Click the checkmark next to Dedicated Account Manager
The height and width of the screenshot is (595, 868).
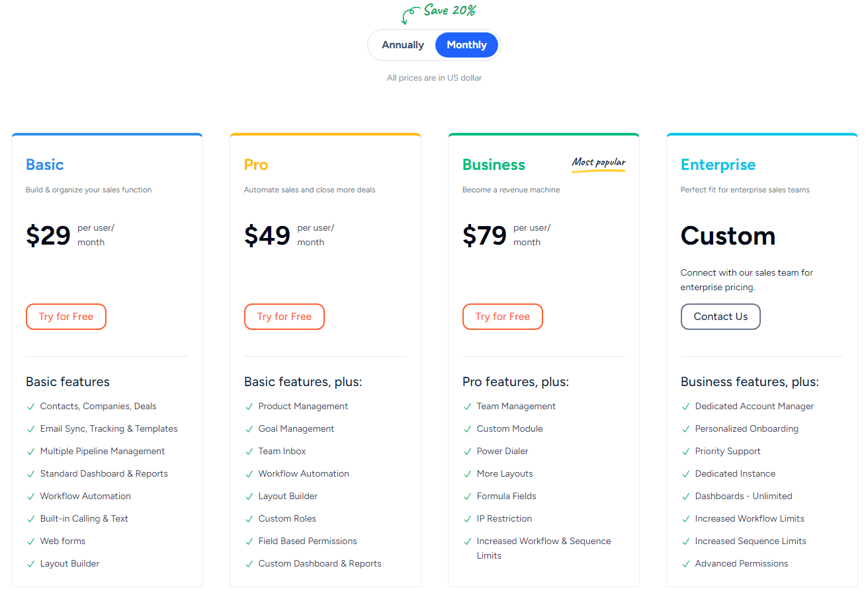pyautogui.click(x=685, y=406)
